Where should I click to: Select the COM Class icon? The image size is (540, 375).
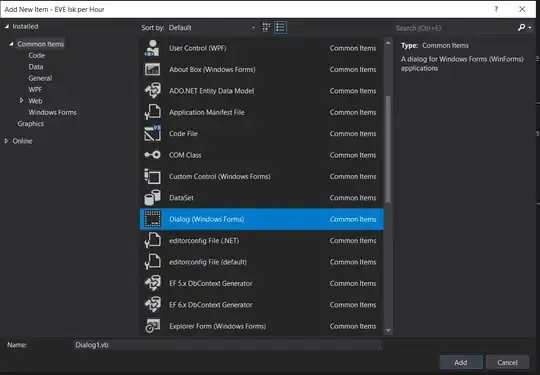[152, 155]
